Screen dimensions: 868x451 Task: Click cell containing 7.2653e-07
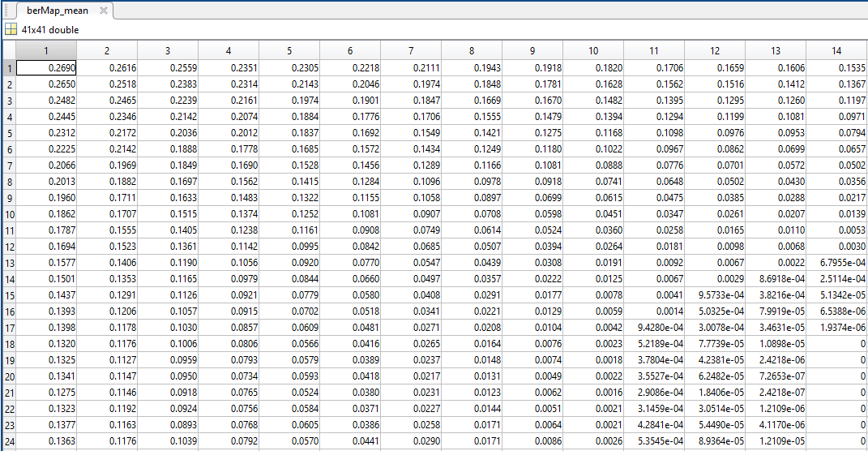776,376
